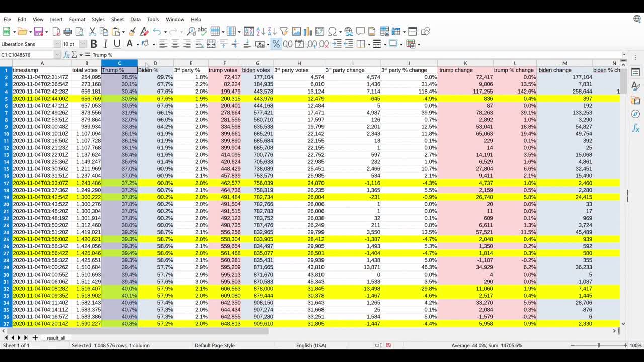Click English (USA) language in status bar
The image size is (644, 362).
pyautogui.click(x=311, y=345)
